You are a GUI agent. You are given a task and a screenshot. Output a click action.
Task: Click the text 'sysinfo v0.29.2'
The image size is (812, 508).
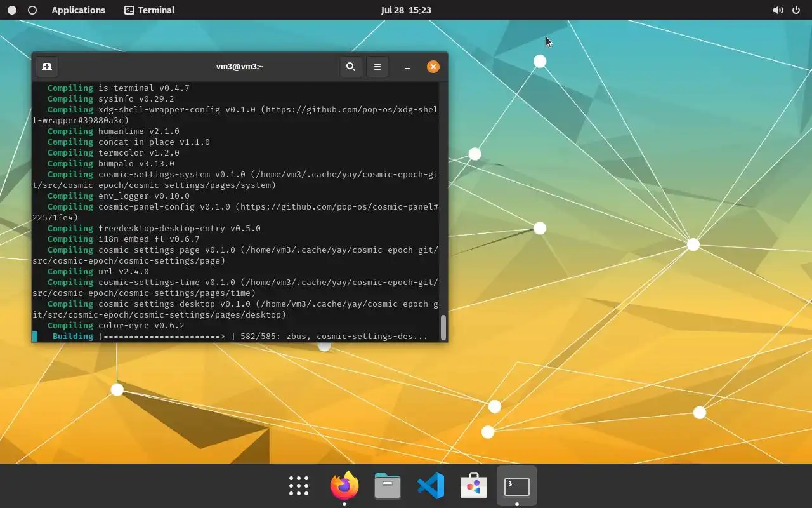136,99
